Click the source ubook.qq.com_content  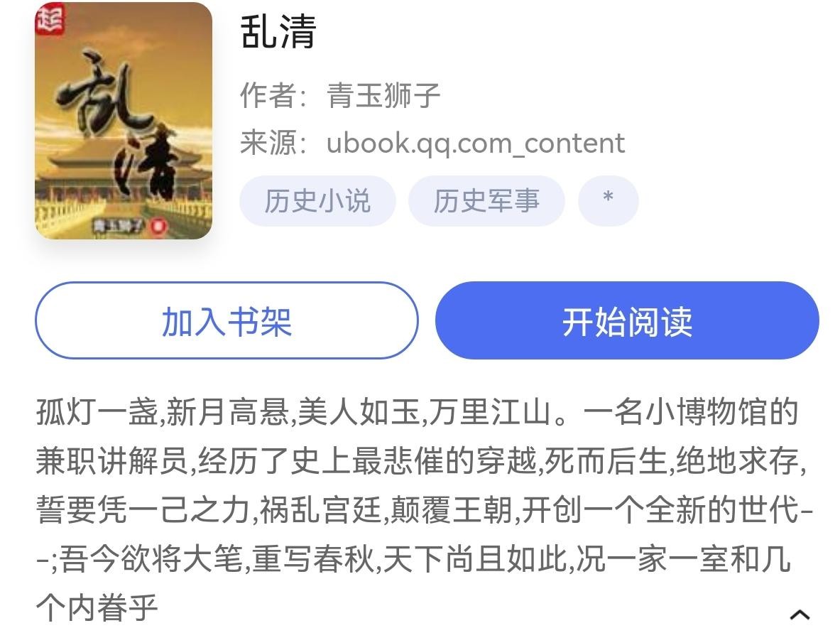pyautogui.click(x=475, y=143)
